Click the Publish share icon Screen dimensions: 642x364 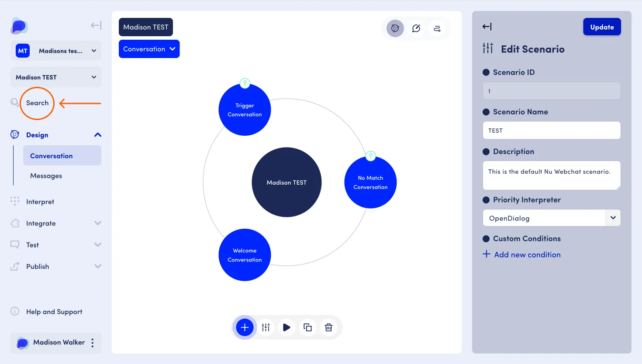pyautogui.click(x=15, y=266)
